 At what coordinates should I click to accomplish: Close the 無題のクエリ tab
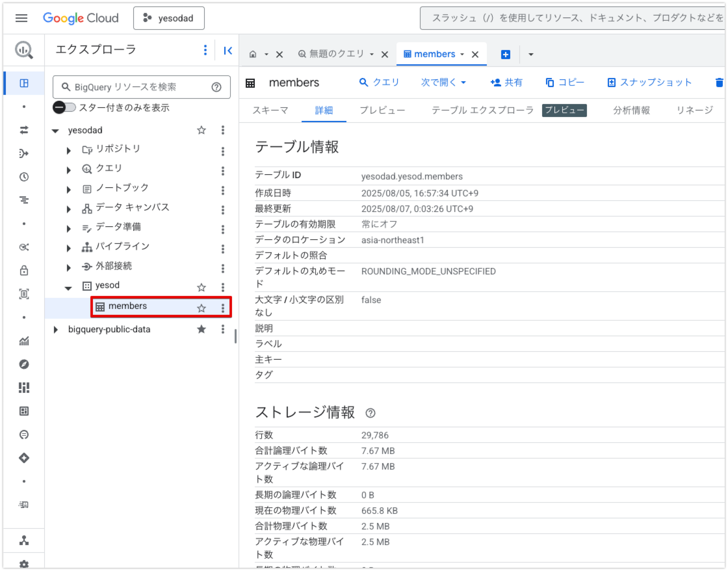coord(385,54)
